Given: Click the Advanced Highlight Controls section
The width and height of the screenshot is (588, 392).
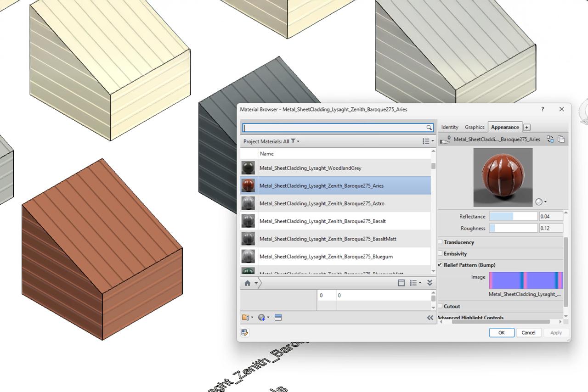Looking at the screenshot, I should tap(470, 317).
